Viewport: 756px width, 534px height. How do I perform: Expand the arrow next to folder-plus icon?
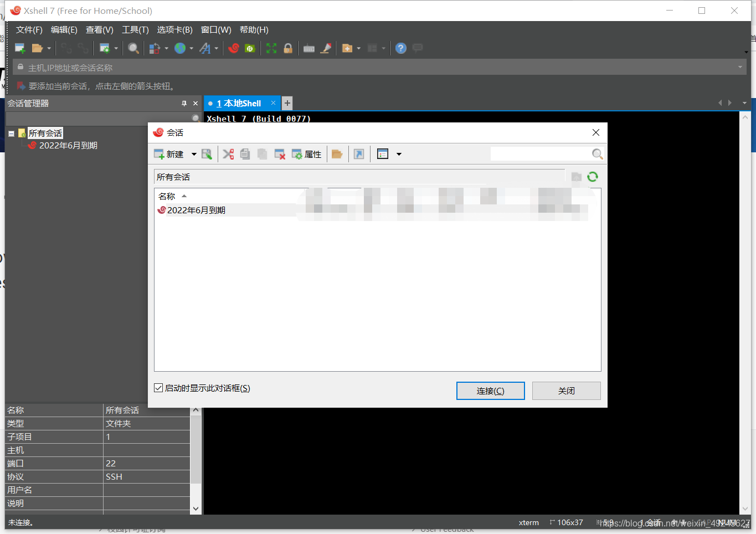point(358,48)
